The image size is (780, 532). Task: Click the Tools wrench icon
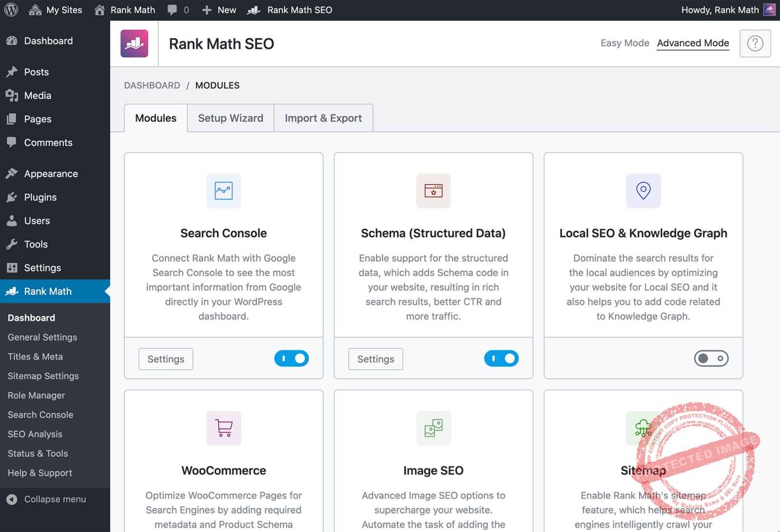coord(12,244)
